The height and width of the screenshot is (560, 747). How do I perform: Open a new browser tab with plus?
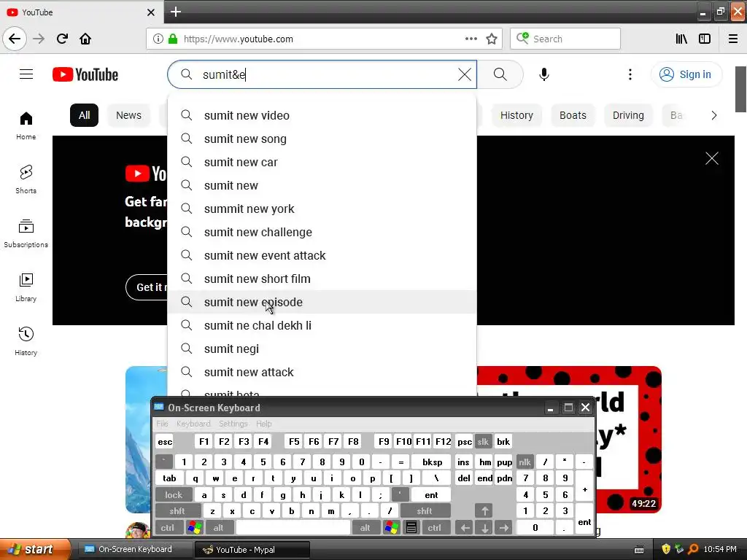[176, 12]
